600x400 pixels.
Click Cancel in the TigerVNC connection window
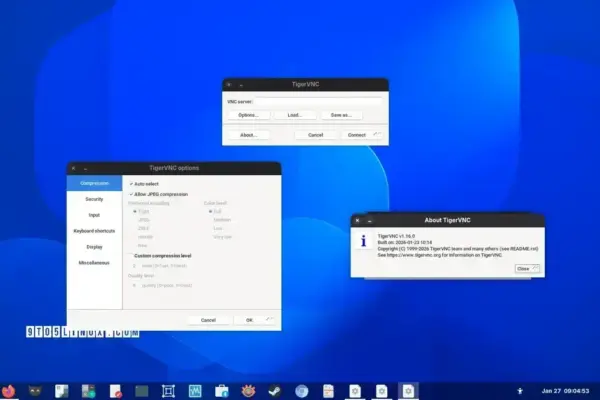(315, 135)
